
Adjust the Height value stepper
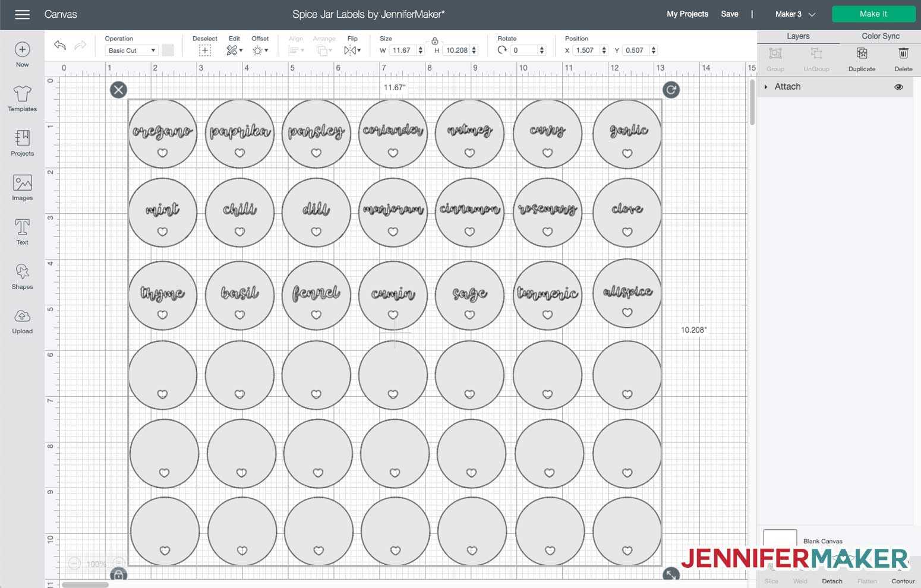474,50
